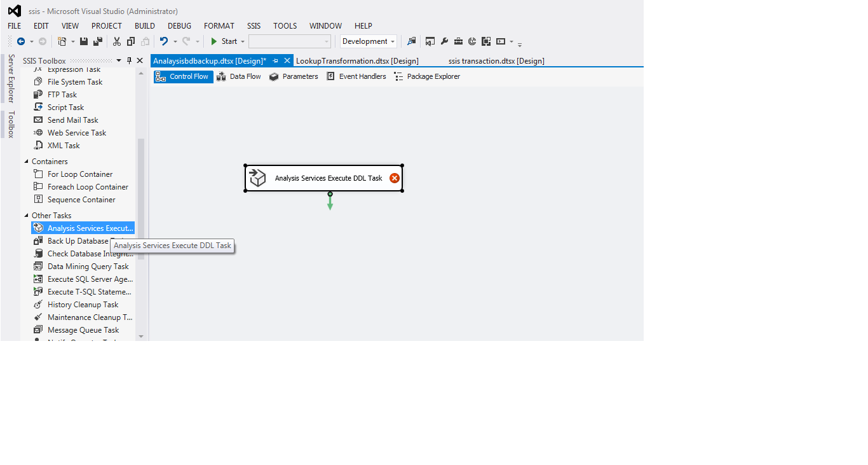The width and height of the screenshot is (868, 465).
Task: Open the ssis transaction.dtsx [Design] tab
Action: [496, 61]
